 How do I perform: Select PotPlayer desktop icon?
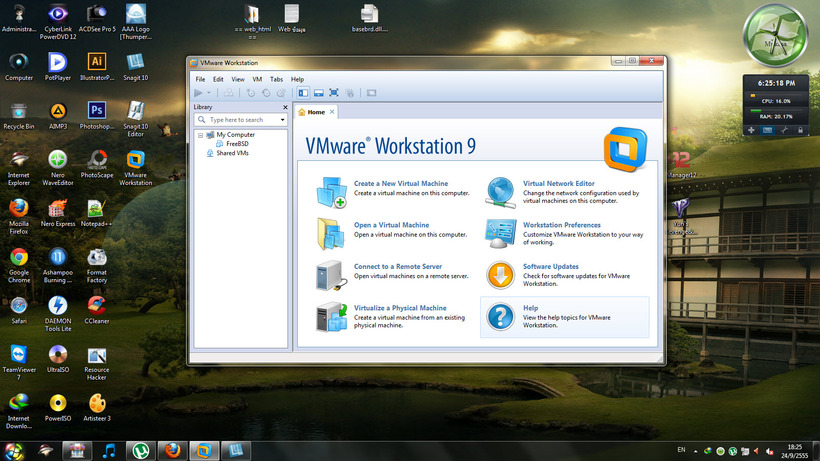58,66
